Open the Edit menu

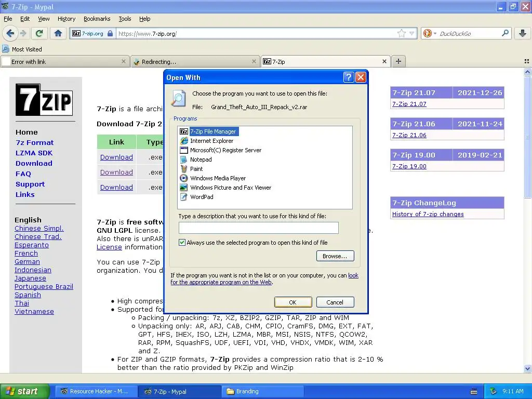pyautogui.click(x=25, y=19)
